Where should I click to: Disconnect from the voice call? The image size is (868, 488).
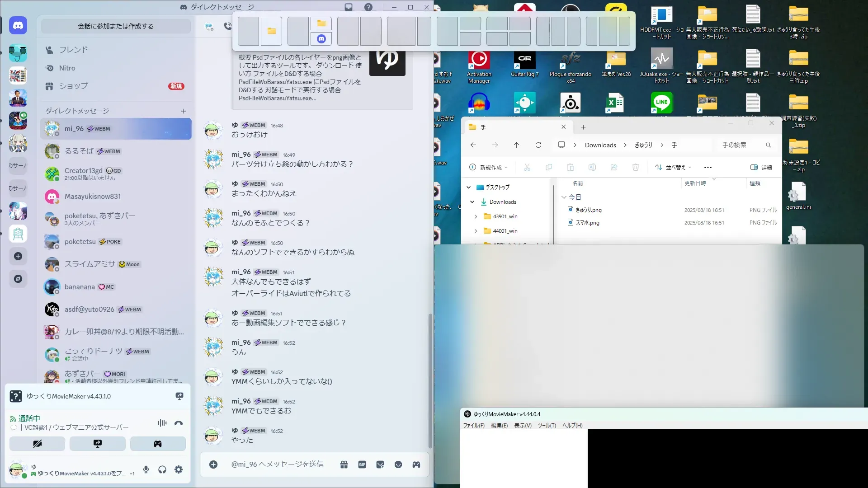pyautogui.click(x=179, y=423)
